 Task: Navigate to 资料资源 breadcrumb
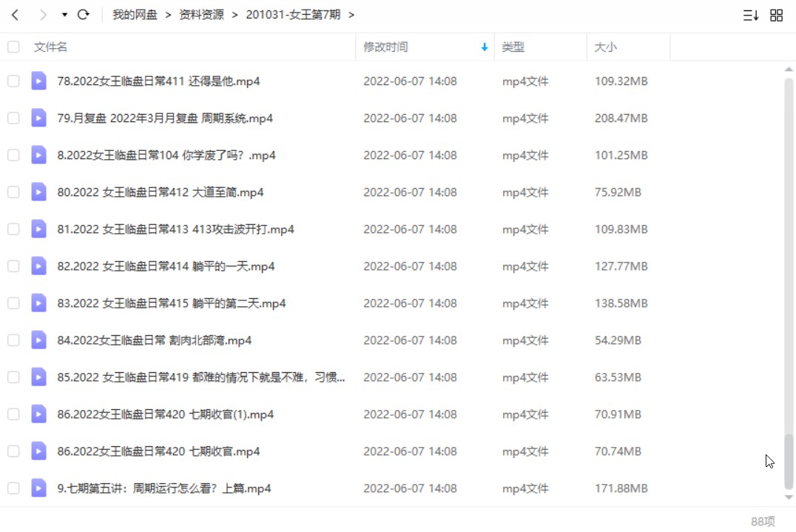(201, 15)
